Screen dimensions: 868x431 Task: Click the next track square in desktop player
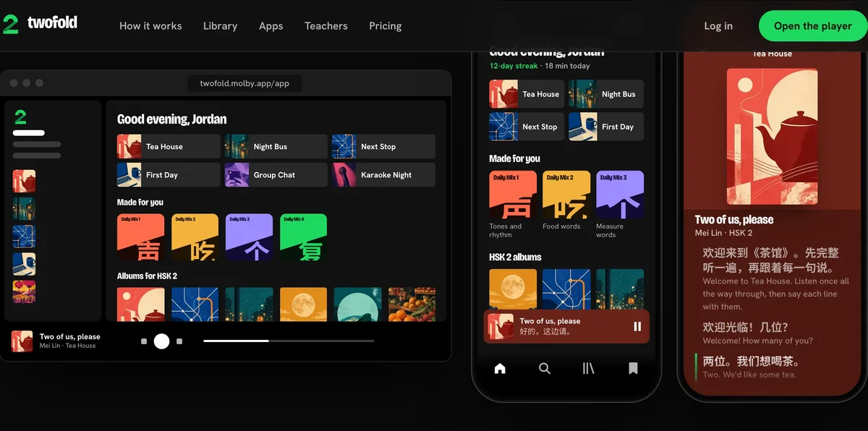pyautogui.click(x=179, y=341)
